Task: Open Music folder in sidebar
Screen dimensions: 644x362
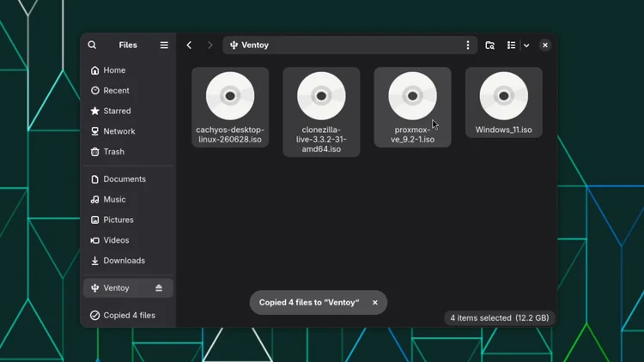Action: click(128, 200)
